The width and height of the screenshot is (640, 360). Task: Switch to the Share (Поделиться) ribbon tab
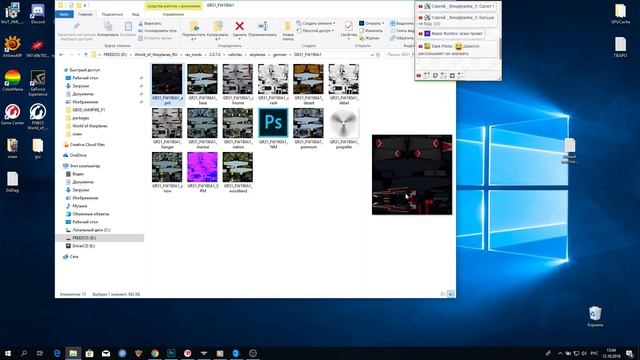[x=112, y=14]
